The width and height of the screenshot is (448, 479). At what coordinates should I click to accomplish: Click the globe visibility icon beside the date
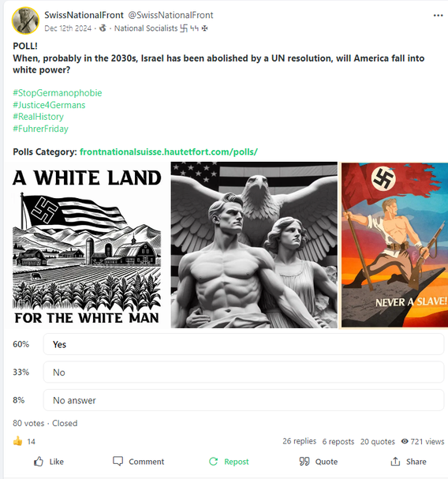coord(103,28)
